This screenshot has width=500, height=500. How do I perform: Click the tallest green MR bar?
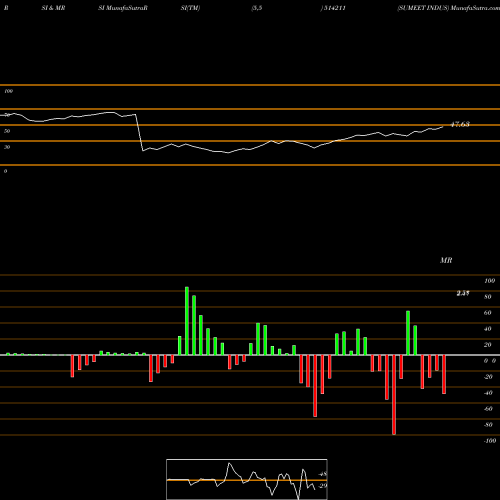[x=187, y=321]
